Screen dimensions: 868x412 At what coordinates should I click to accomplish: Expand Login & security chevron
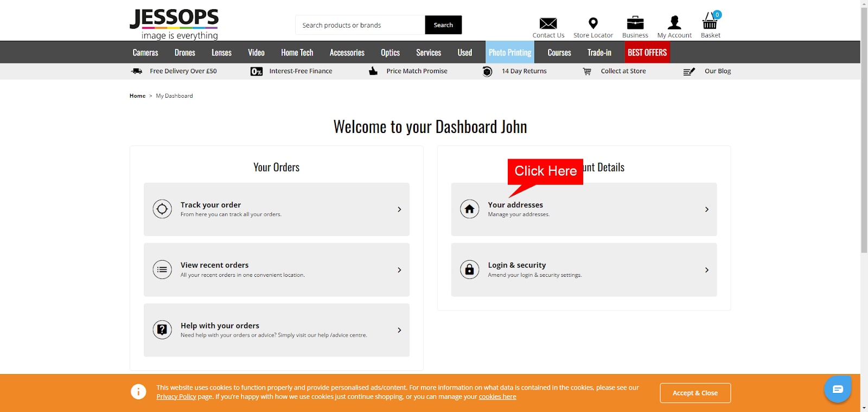706,270
